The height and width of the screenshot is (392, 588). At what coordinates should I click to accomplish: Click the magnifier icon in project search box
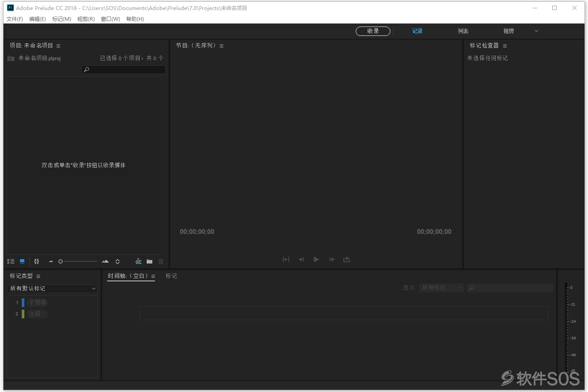pyautogui.click(x=86, y=70)
